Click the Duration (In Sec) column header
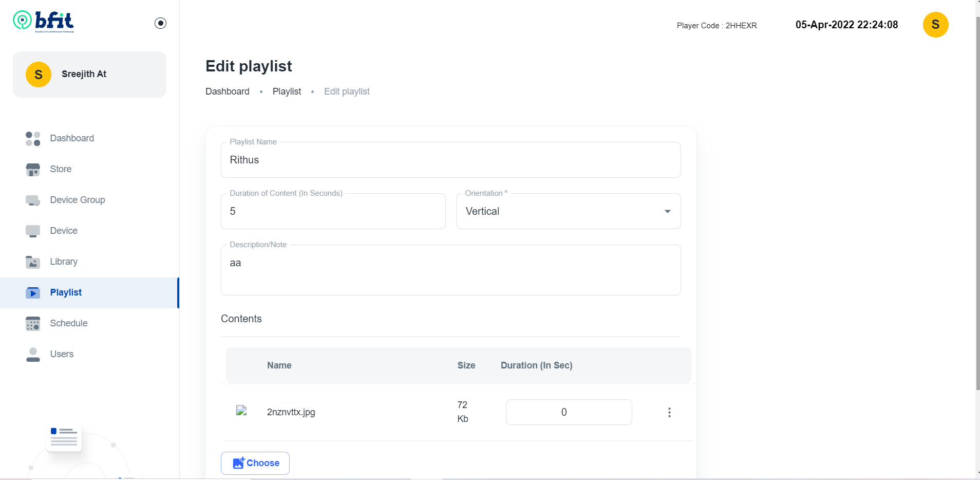Image resolution: width=980 pixels, height=480 pixels. pyautogui.click(x=537, y=365)
